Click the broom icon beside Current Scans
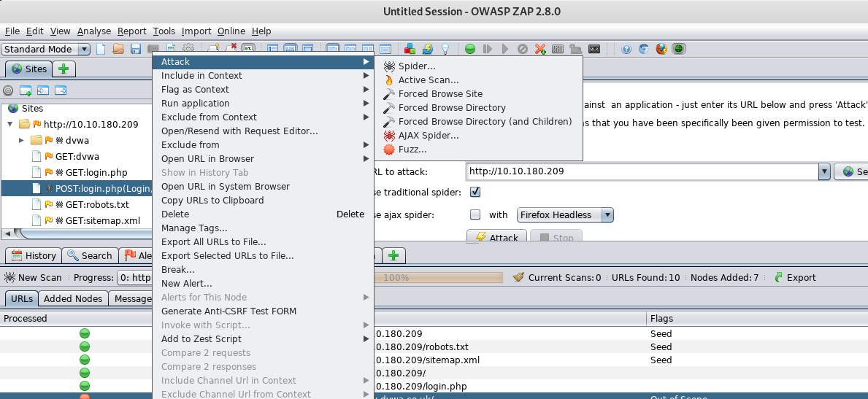This screenshot has height=399, width=868. pos(519,277)
